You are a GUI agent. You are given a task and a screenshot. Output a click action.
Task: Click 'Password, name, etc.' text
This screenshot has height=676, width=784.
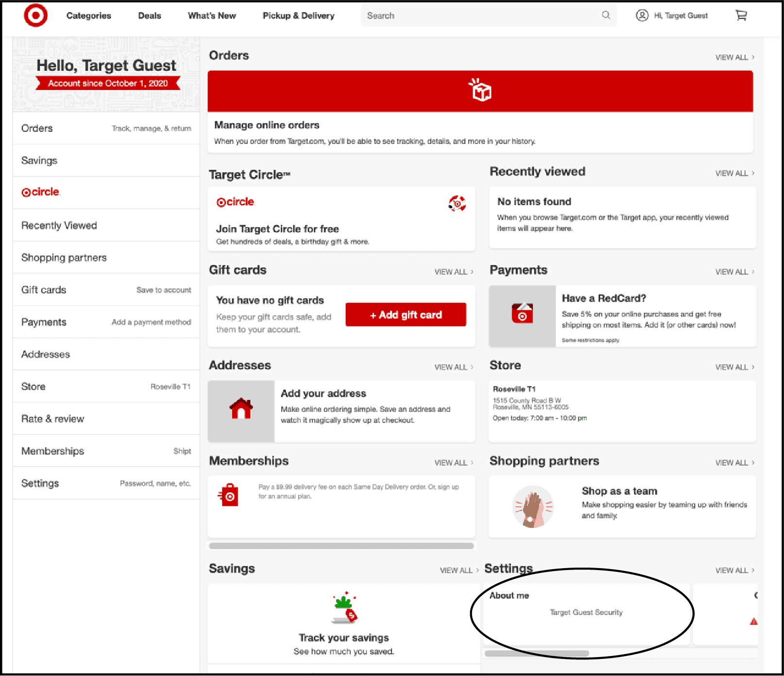pyautogui.click(x=155, y=484)
